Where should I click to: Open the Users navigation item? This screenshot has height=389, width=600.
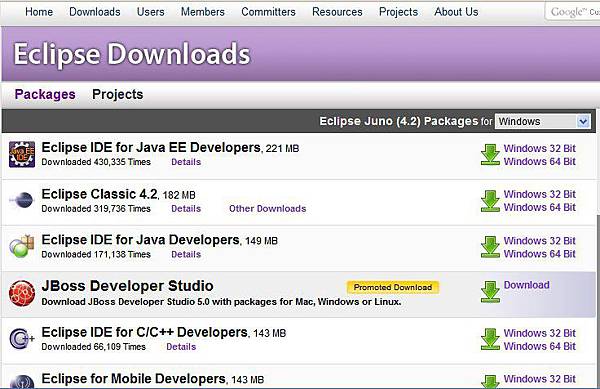(150, 12)
